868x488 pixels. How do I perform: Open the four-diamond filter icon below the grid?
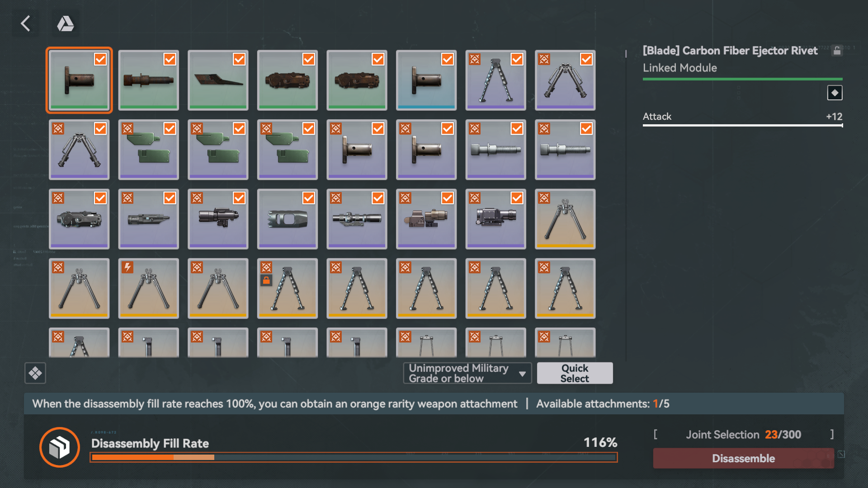tap(35, 373)
